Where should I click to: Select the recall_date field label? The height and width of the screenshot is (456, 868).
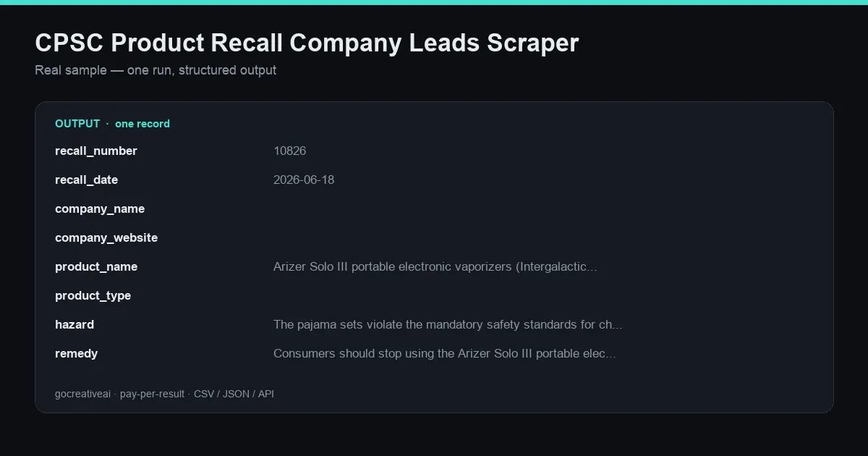[86, 180]
